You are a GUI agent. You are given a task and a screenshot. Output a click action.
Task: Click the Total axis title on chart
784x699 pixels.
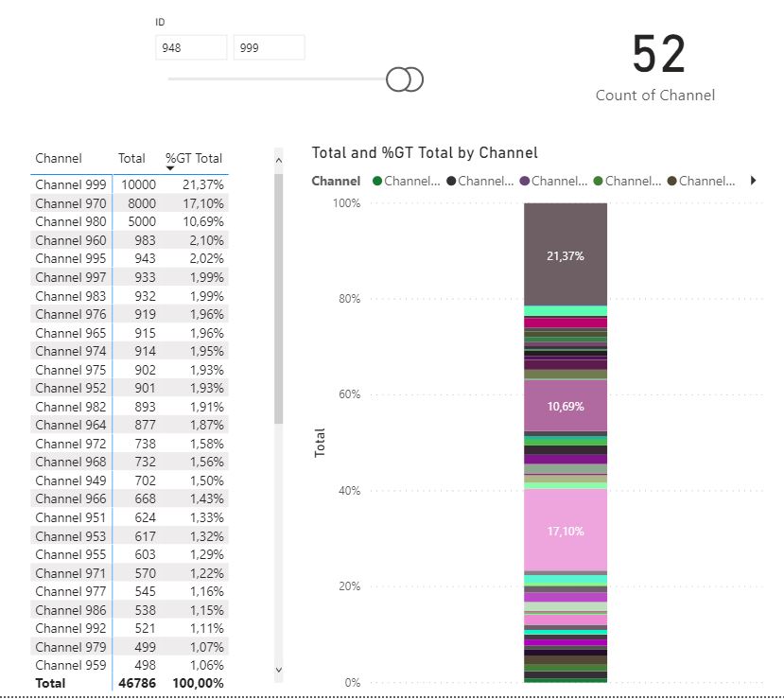coord(320,443)
